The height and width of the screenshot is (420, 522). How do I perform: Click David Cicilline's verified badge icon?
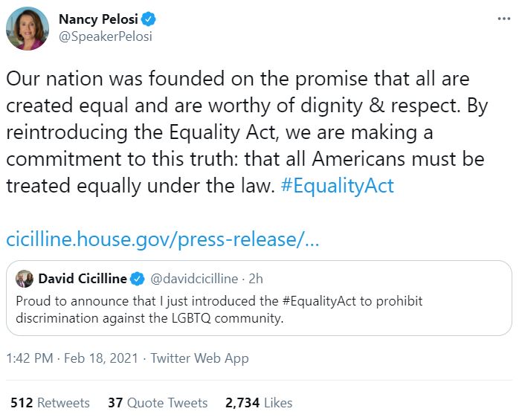click(x=138, y=279)
